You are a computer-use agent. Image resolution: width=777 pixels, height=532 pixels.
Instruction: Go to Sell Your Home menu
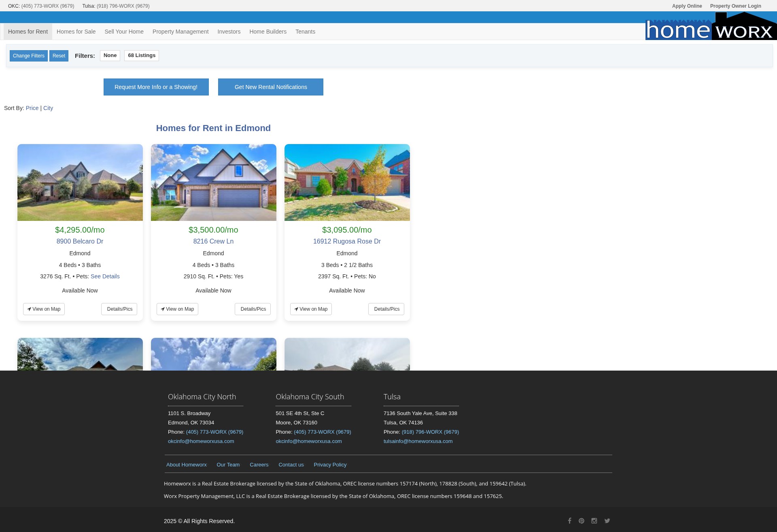pos(124,32)
